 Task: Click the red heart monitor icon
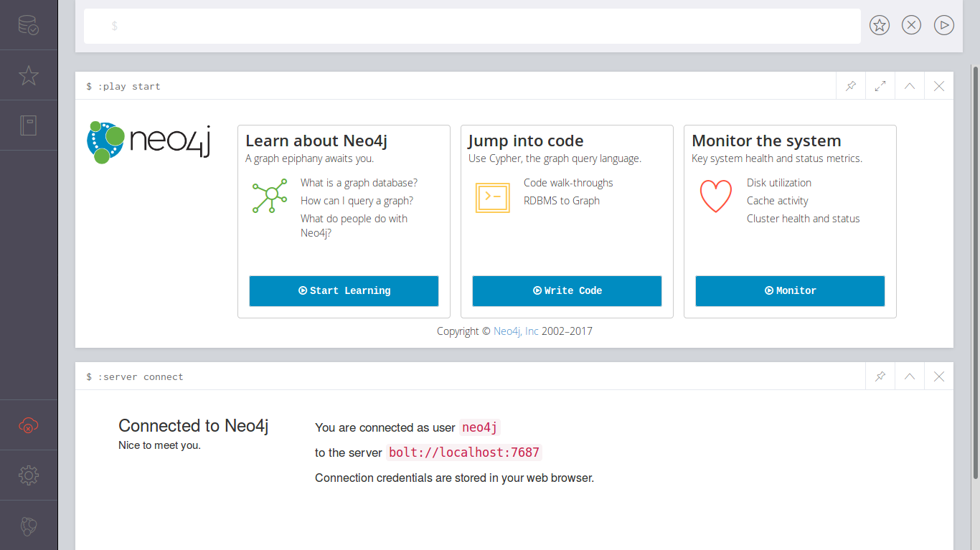[715, 196]
